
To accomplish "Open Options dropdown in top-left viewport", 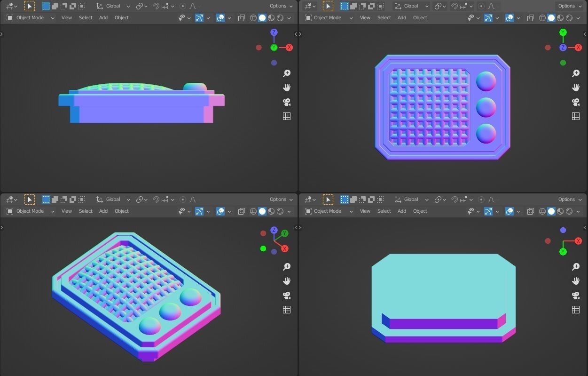I will point(281,6).
